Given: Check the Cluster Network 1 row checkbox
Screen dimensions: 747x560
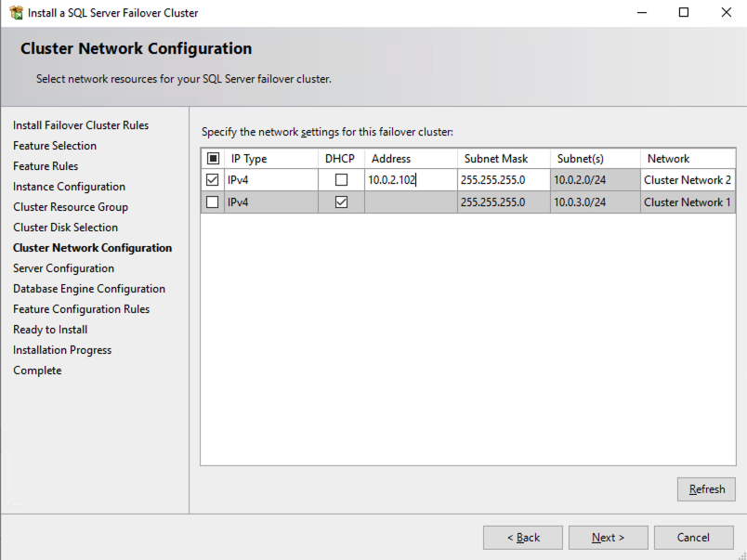Looking at the screenshot, I should click(x=213, y=202).
